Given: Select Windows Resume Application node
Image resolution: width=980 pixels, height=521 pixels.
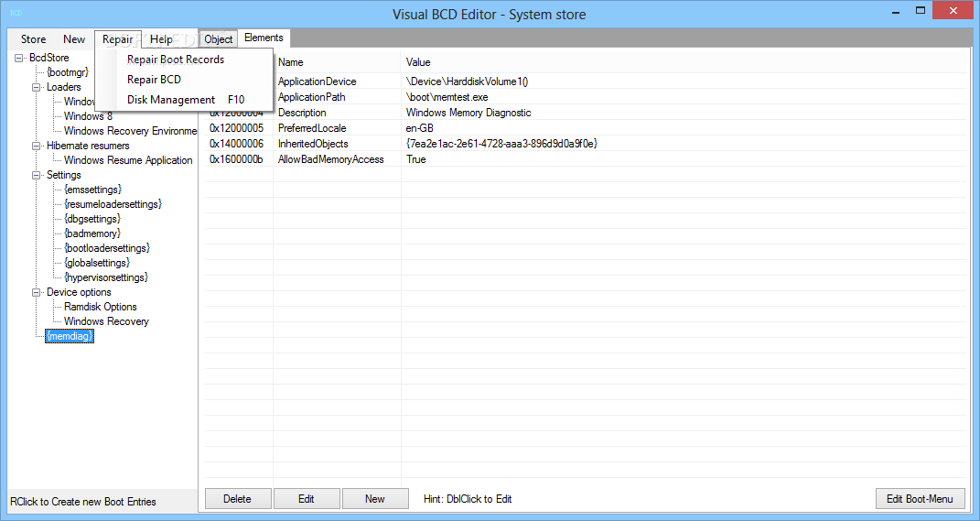Looking at the screenshot, I should tap(128, 160).
